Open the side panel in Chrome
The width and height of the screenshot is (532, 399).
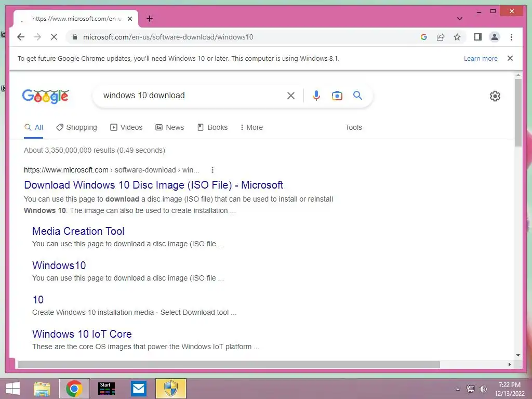[478, 37]
